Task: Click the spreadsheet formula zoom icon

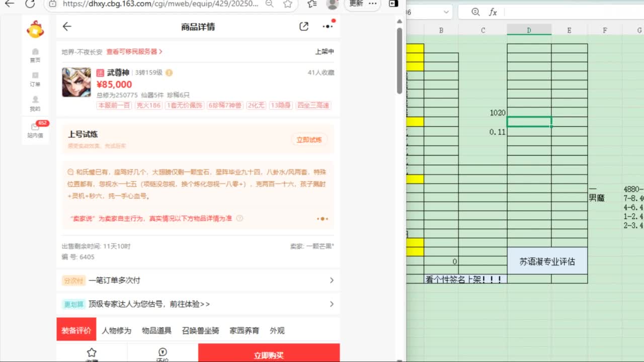Action: point(475,12)
